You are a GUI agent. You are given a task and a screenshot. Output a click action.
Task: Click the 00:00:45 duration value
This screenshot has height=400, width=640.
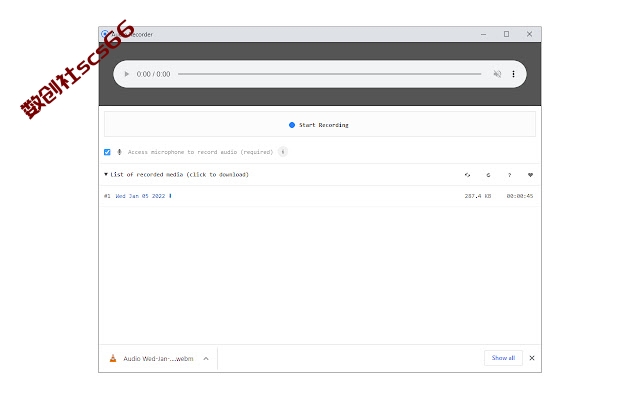click(x=520, y=196)
